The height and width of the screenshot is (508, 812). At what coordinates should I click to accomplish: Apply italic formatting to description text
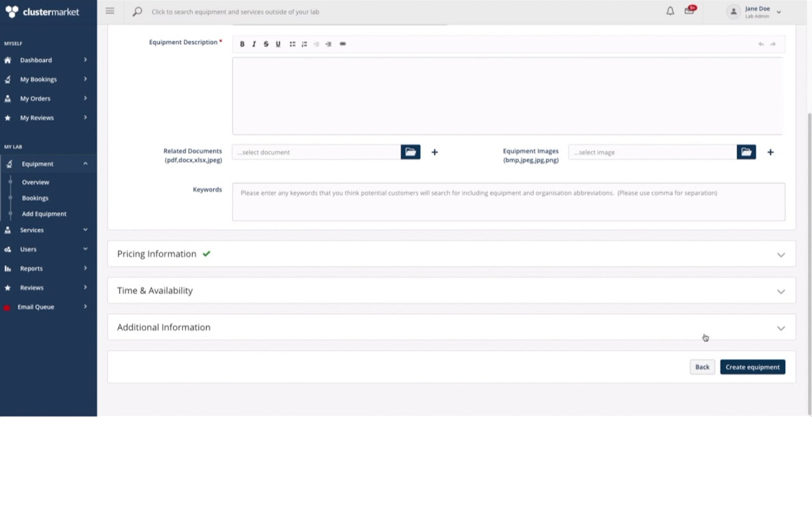click(254, 44)
